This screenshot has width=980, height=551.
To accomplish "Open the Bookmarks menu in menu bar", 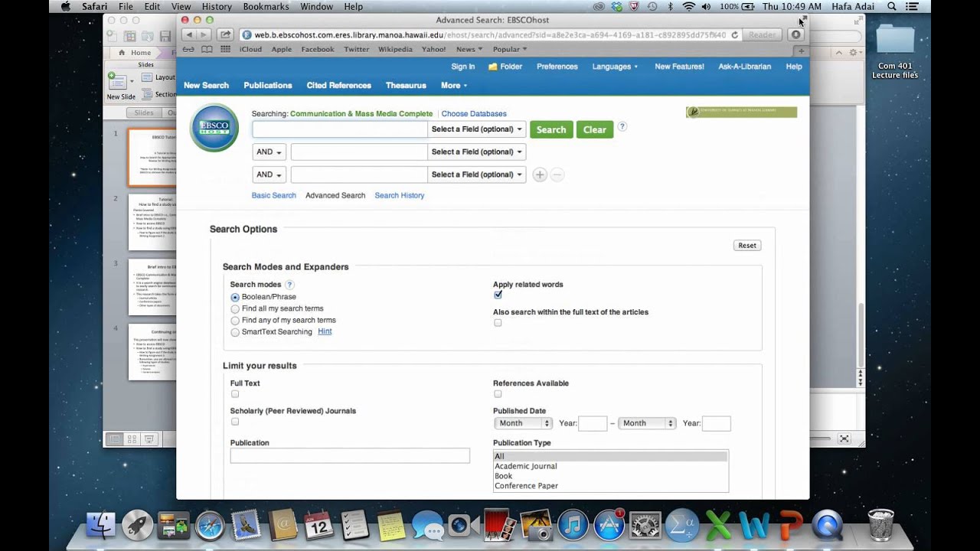I will click(x=266, y=6).
